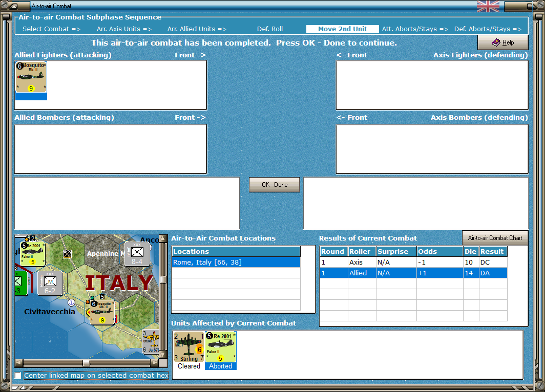Viewport: 545px width, 392px height.
Task: Click map horizontal scrollbar right arrow
Action: tap(155, 363)
